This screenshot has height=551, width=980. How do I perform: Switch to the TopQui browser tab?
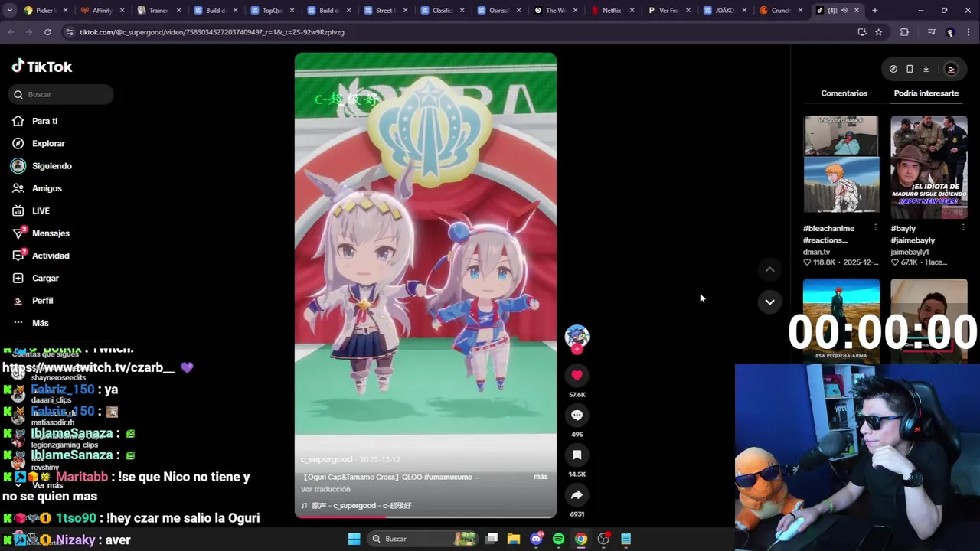point(272,11)
